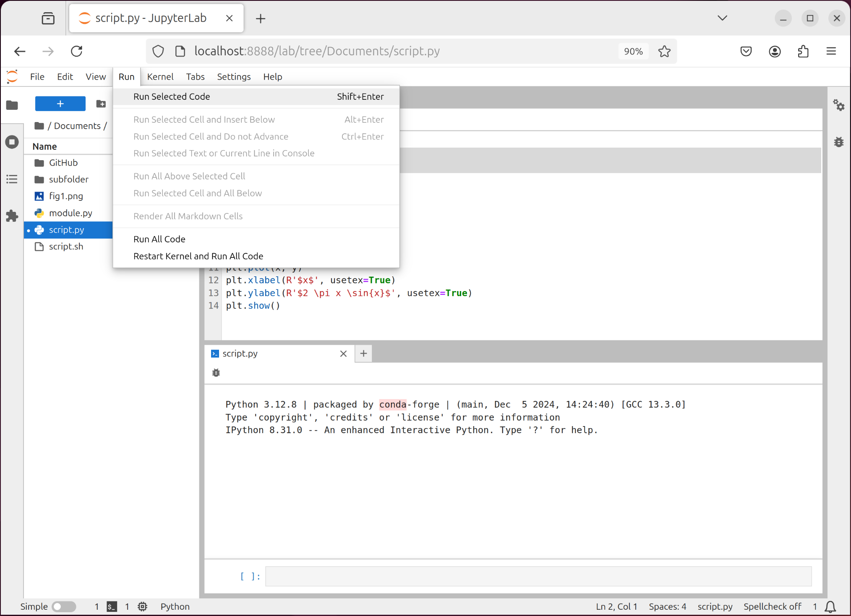
Task: Open the Firefox account icon
Action: [775, 51]
